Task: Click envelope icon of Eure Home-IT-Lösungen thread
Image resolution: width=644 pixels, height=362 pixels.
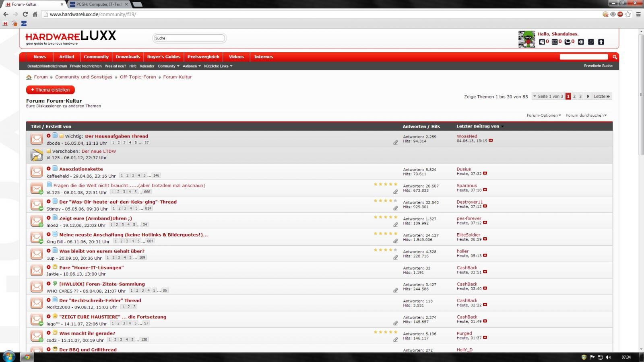Action: click(x=37, y=270)
